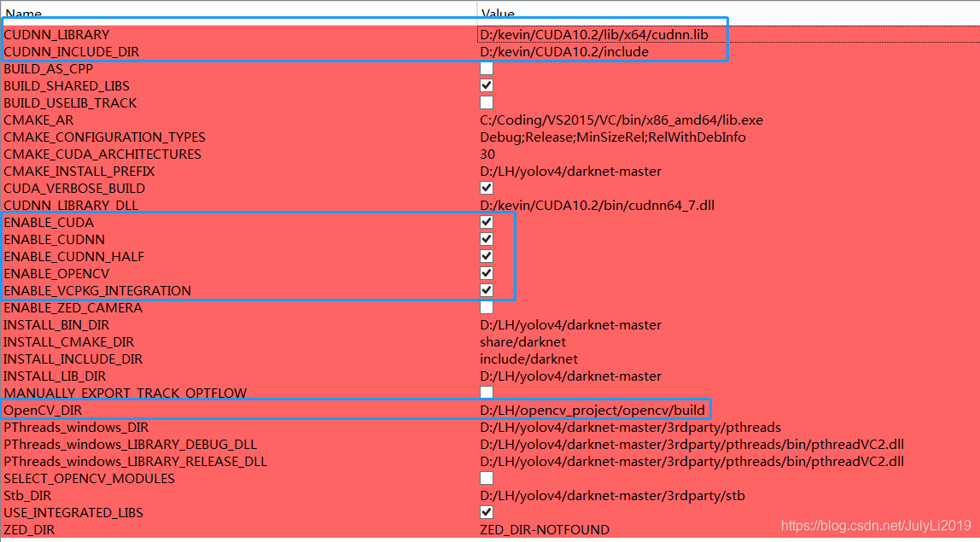Uncheck the BUILD_SHARED_LIBS checkbox
This screenshot has width=980, height=542.
[487, 85]
